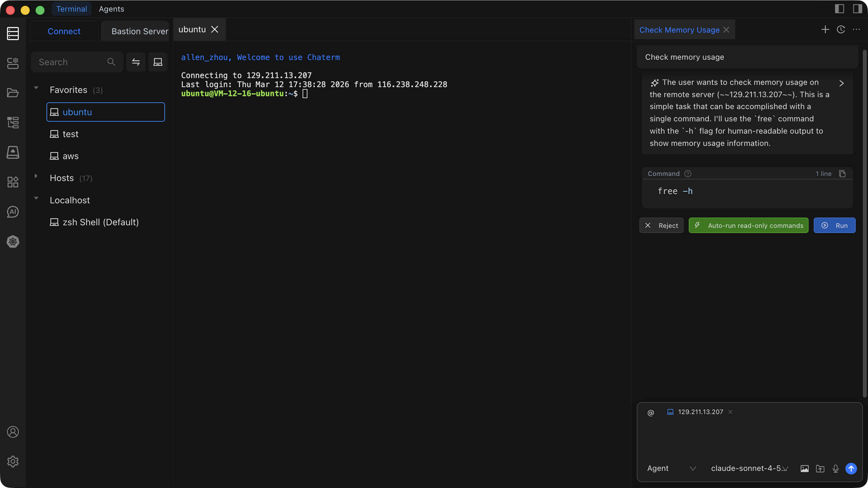Click the send arrow button
The image size is (868, 488).
pyautogui.click(x=851, y=468)
